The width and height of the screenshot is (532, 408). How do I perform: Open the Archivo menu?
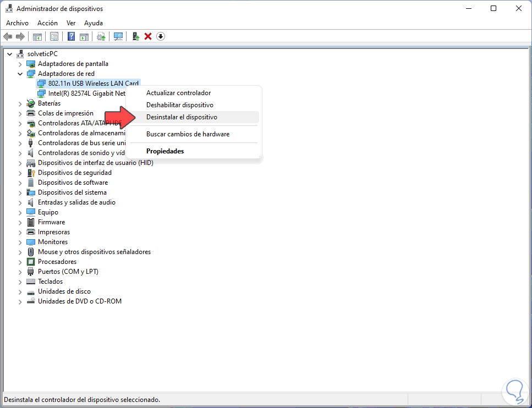tap(17, 23)
